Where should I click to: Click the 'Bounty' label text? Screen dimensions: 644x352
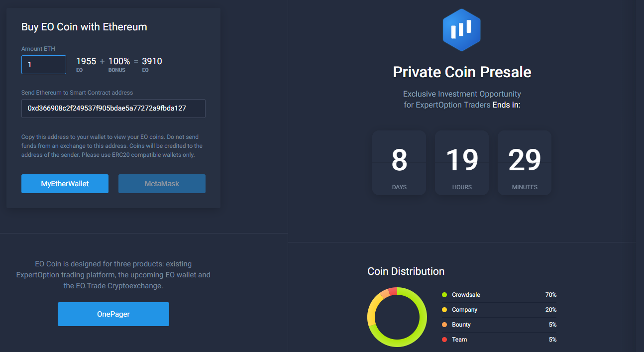pyautogui.click(x=461, y=325)
